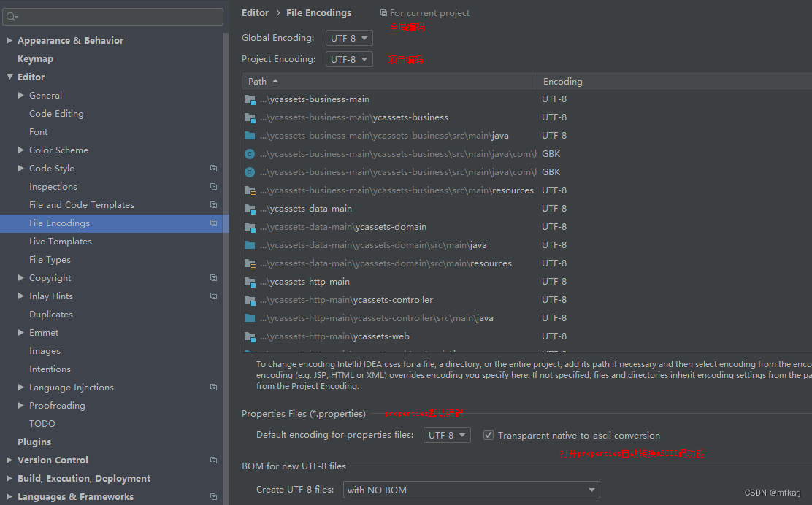Click the second GBK Java class icon
This screenshot has width=812, height=505.
[250, 172]
